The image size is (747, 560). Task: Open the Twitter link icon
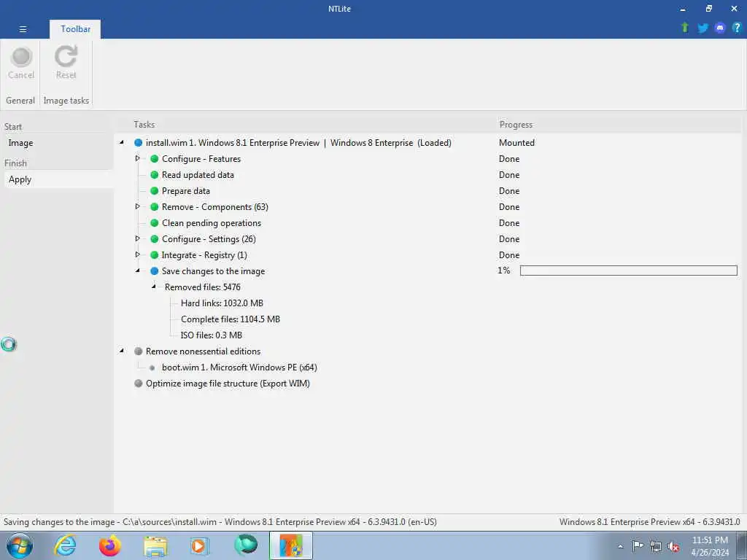point(703,28)
